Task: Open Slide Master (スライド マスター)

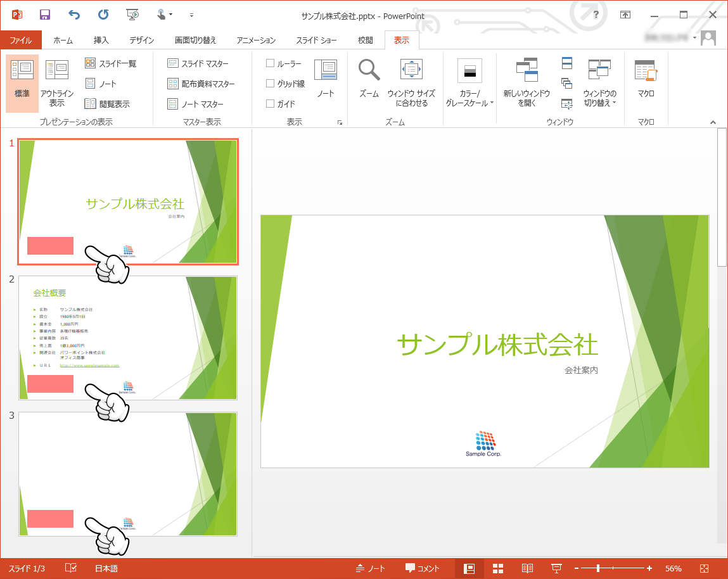Action: [x=198, y=63]
